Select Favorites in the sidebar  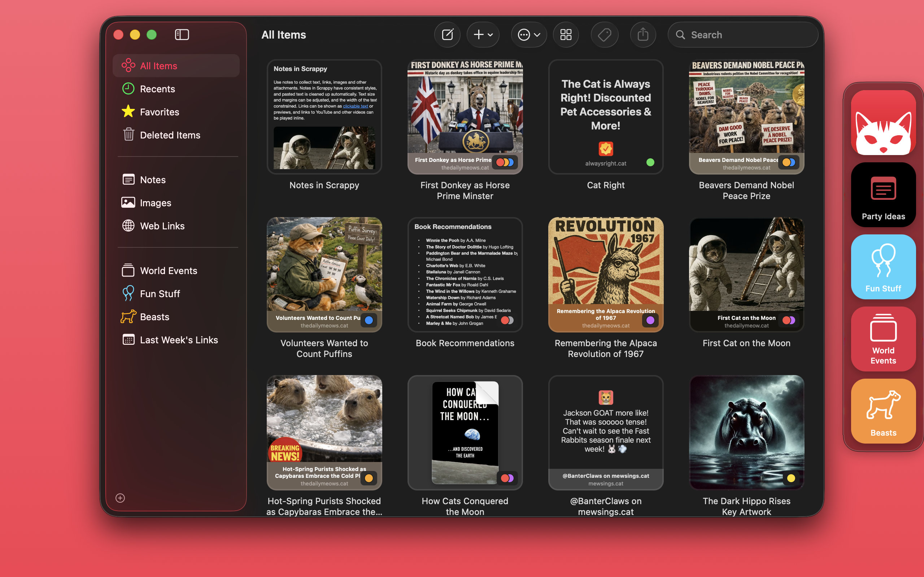pyautogui.click(x=159, y=112)
